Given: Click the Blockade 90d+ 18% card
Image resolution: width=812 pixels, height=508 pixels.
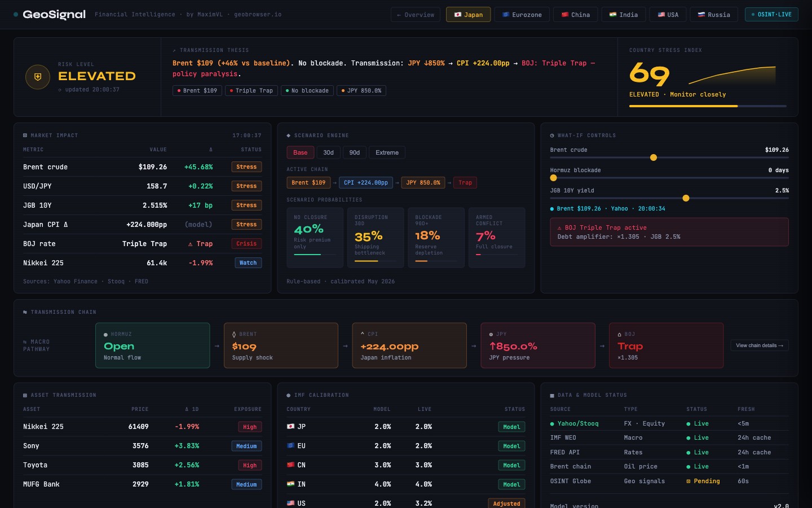Looking at the screenshot, I should (436, 237).
